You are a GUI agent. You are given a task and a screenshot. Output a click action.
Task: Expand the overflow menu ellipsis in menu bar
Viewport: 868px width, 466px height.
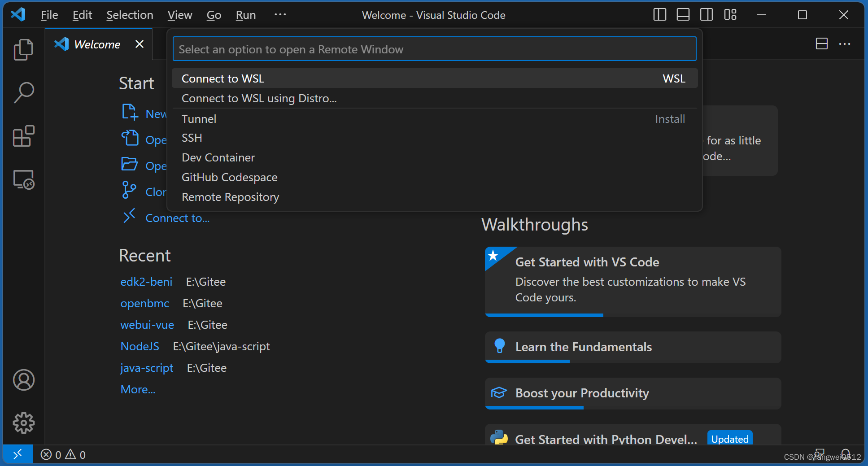pos(280,15)
